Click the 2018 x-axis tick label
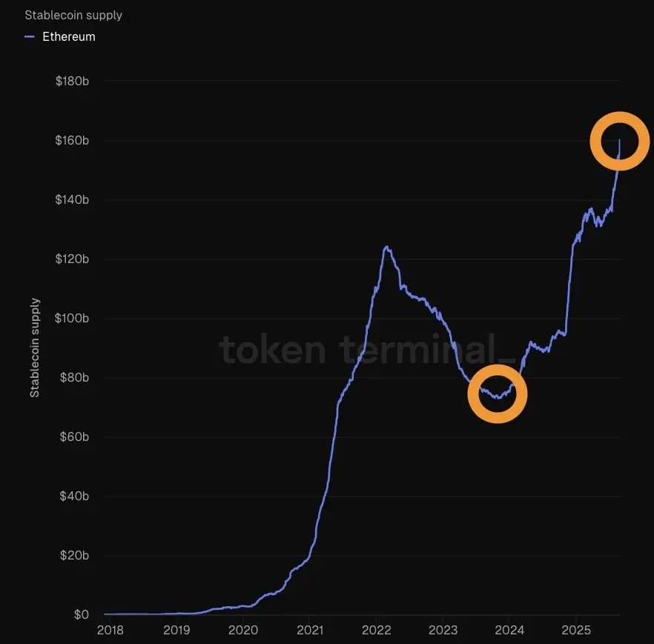The image size is (654, 644). [x=110, y=630]
